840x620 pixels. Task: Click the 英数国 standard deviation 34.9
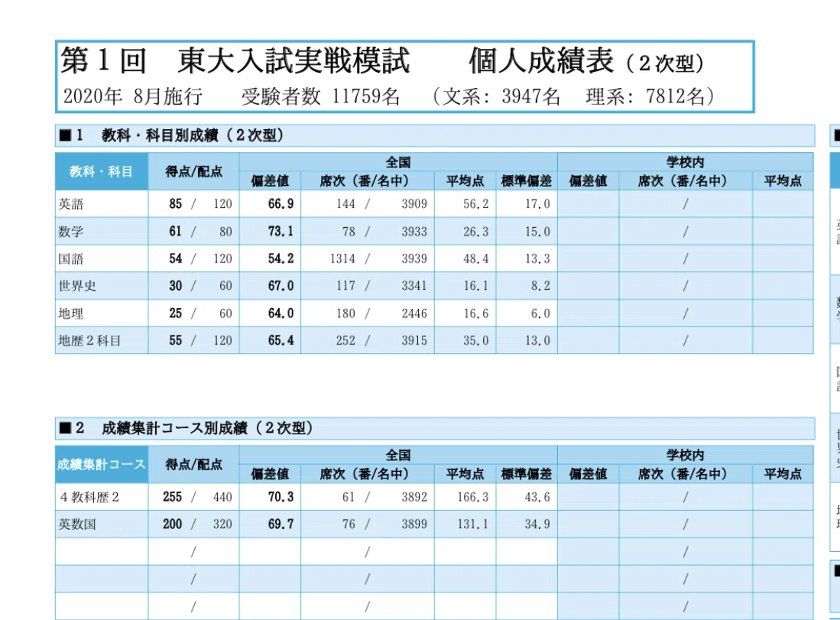pyautogui.click(x=537, y=524)
